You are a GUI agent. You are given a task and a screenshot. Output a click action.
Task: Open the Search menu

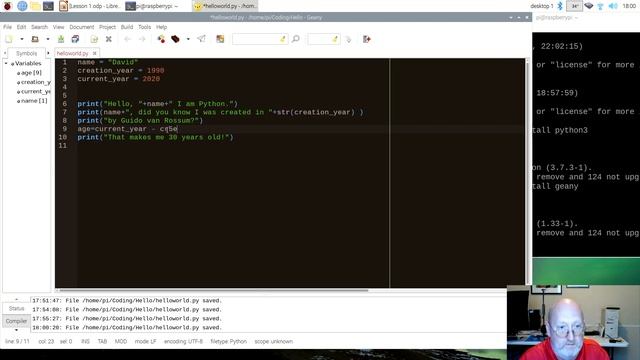coord(40,27)
